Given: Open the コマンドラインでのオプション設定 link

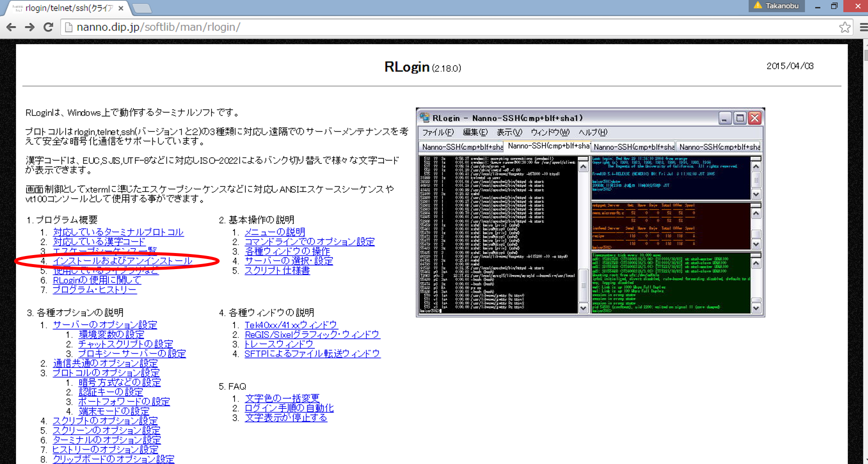Looking at the screenshot, I should click(309, 242).
